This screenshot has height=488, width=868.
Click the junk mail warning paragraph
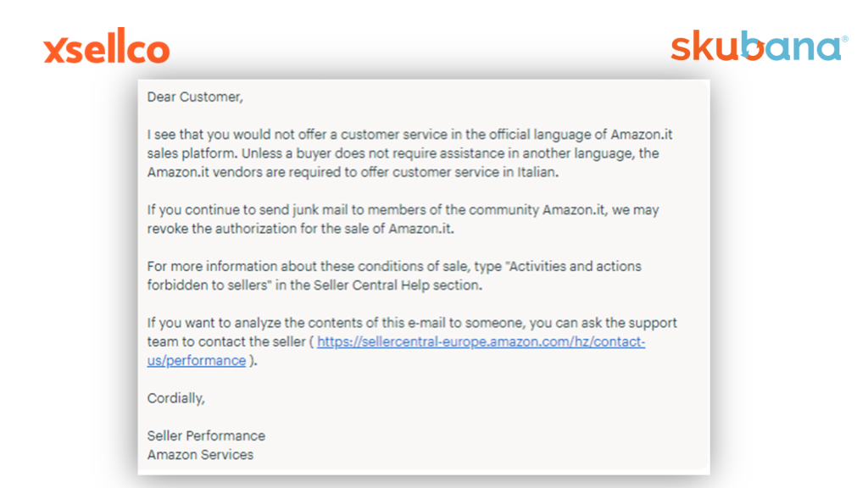pyautogui.click(x=403, y=219)
